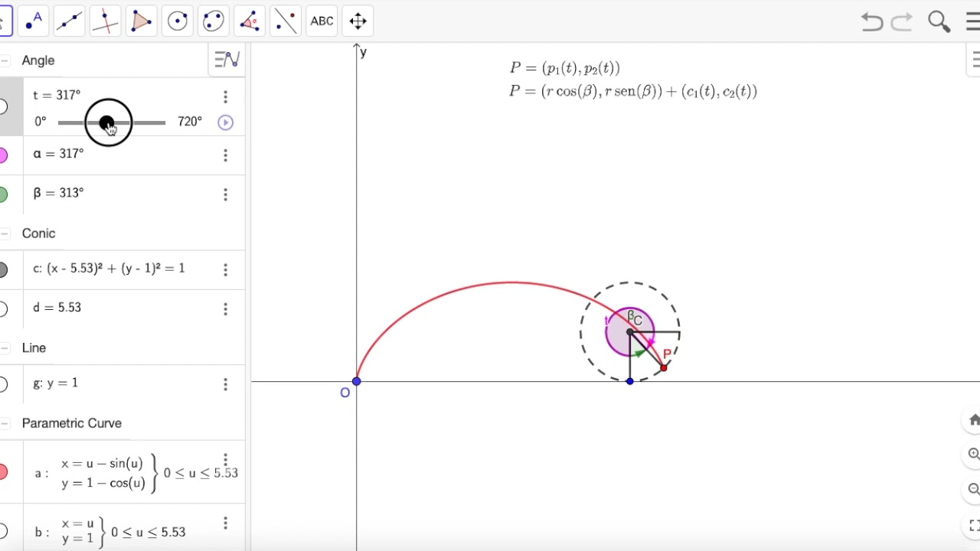The image size is (980, 551).
Task: Select the Ellipse conic tool
Action: coord(213,21)
